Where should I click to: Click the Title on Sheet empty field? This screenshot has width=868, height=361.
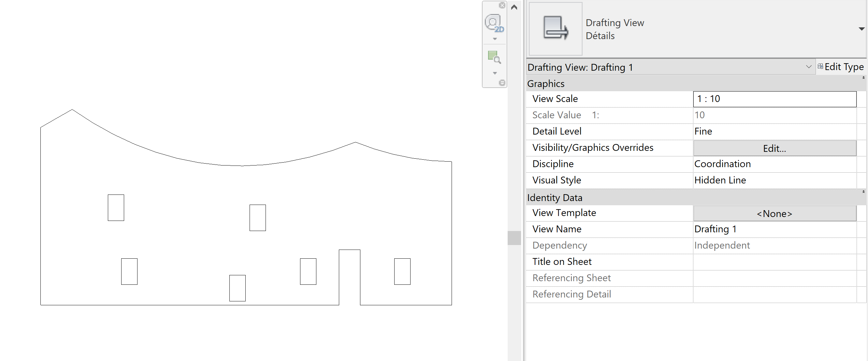[x=774, y=262]
